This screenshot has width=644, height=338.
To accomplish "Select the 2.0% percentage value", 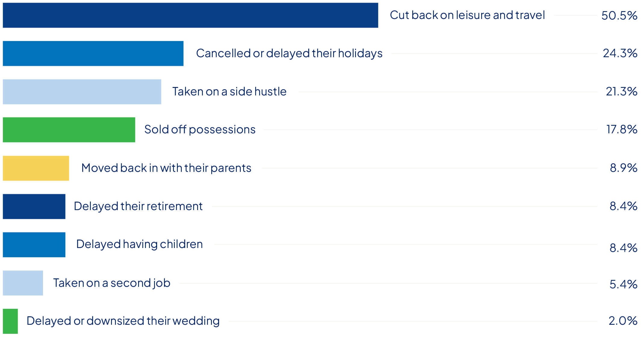I will tap(623, 321).
